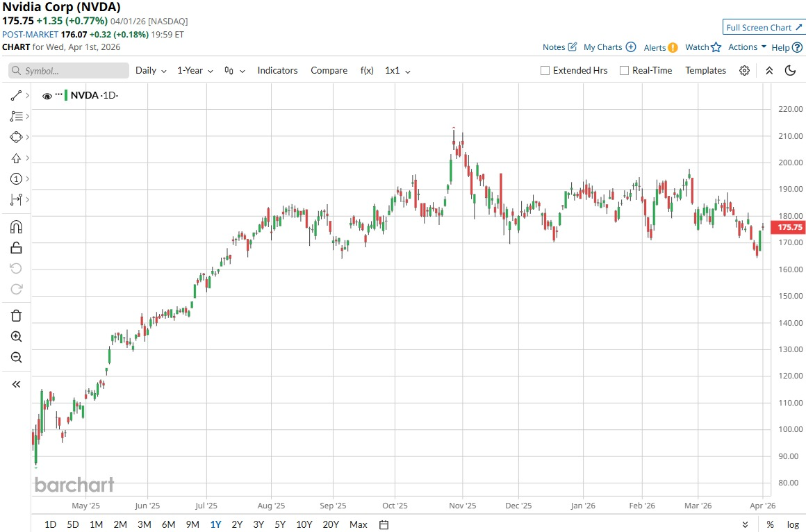The height and width of the screenshot is (532, 806).
Task: Click the undo arrow
Action: 16,268
